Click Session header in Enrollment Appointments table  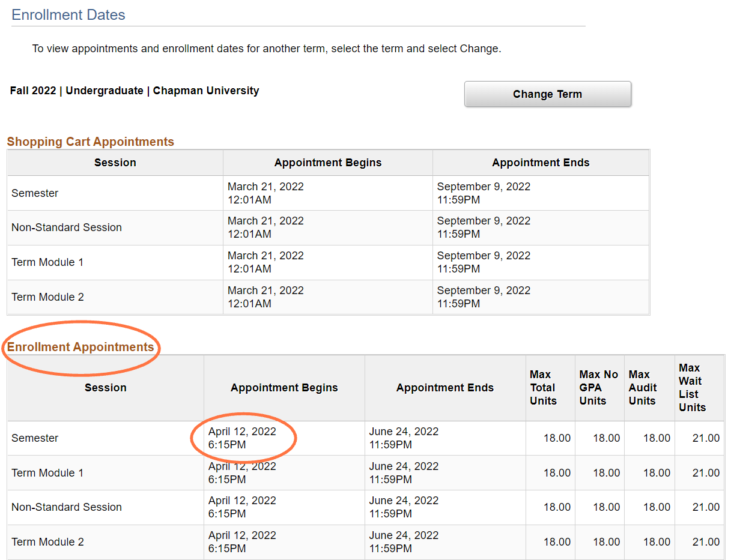click(106, 388)
